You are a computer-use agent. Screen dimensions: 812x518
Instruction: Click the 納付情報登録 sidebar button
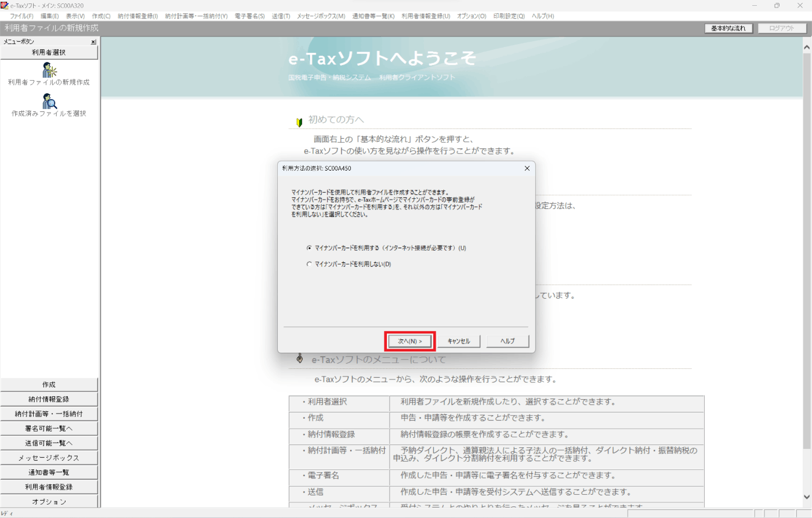pyautogui.click(x=49, y=399)
